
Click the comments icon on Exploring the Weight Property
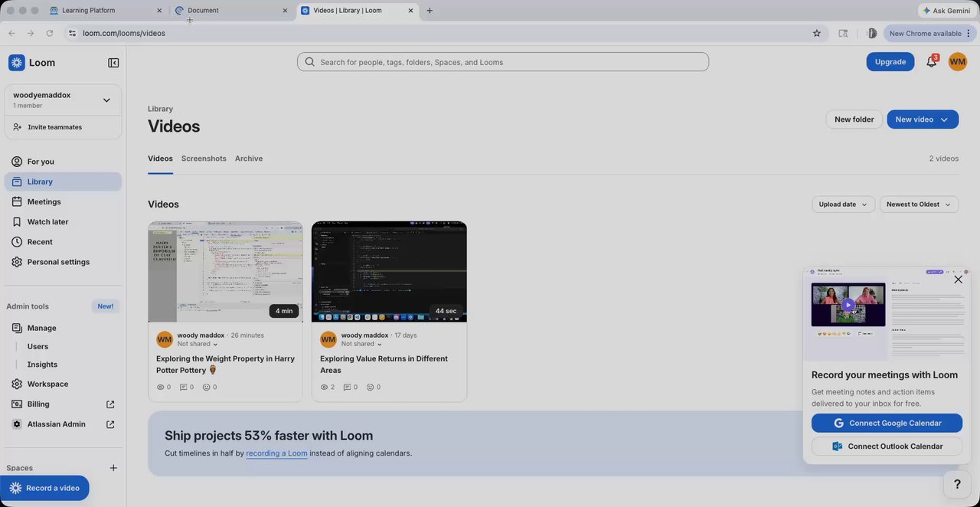coord(184,388)
